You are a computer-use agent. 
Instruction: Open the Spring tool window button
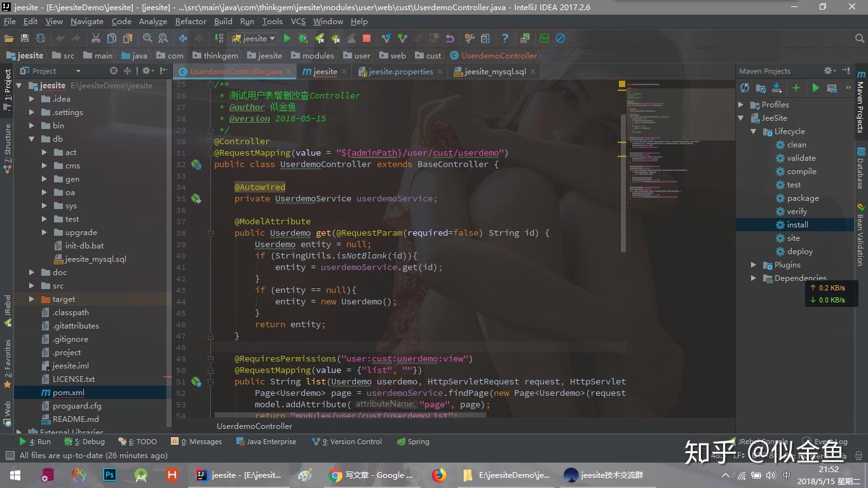point(413,442)
